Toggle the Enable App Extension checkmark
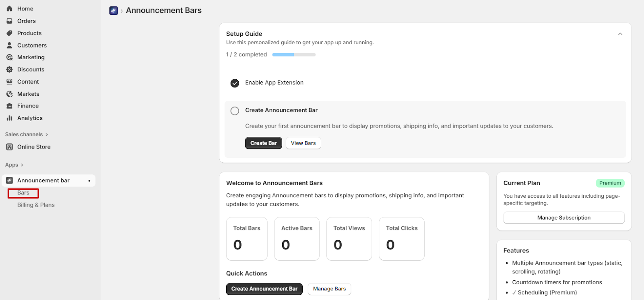The width and height of the screenshot is (644, 300). pos(235,83)
